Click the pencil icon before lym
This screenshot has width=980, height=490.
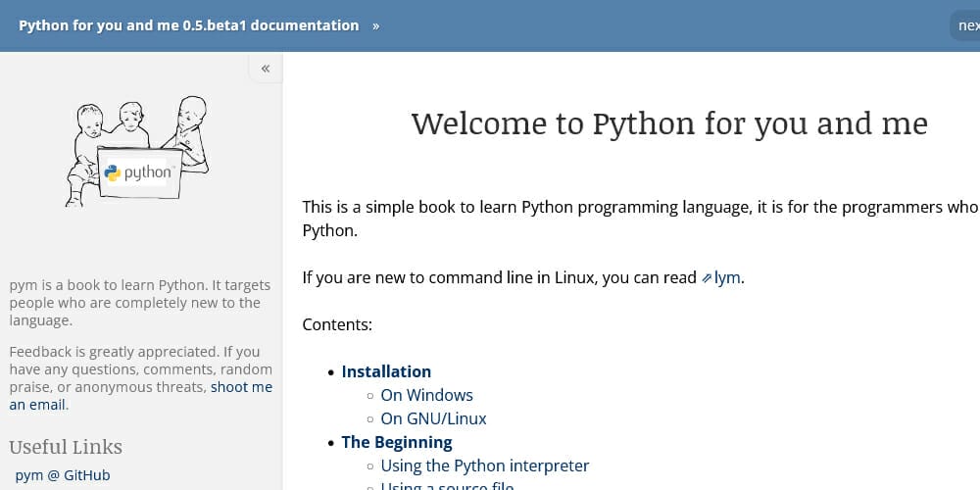pos(707,278)
